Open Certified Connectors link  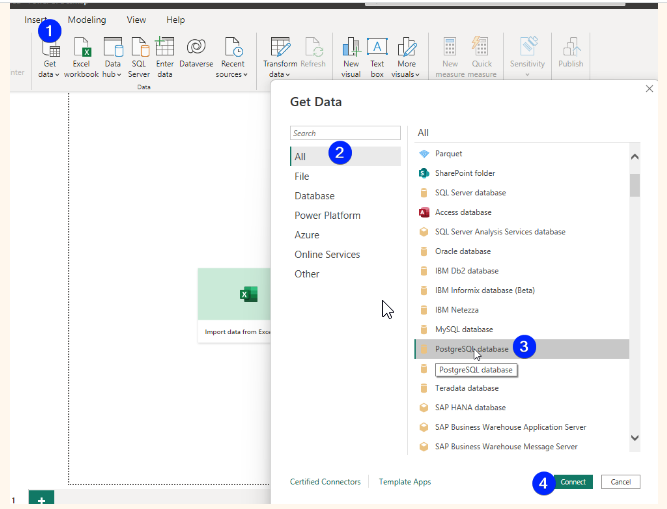click(x=325, y=482)
